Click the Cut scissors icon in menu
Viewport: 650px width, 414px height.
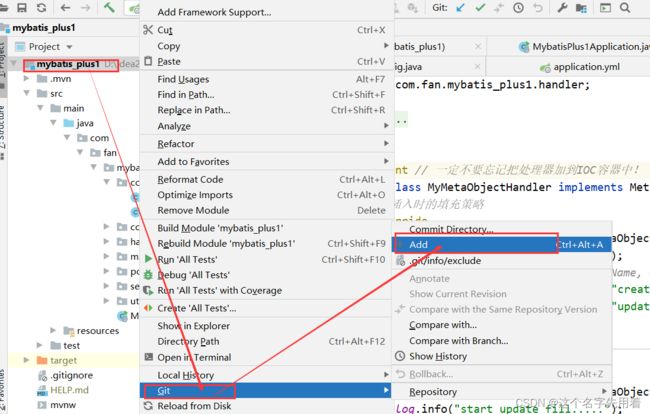(x=148, y=29)
